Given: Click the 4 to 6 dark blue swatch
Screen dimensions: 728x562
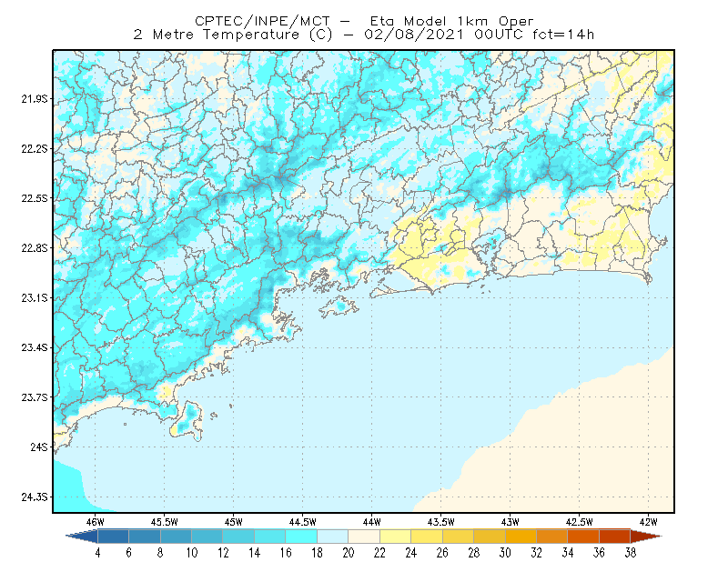Looking at the screenshot, I should (113, 537).
